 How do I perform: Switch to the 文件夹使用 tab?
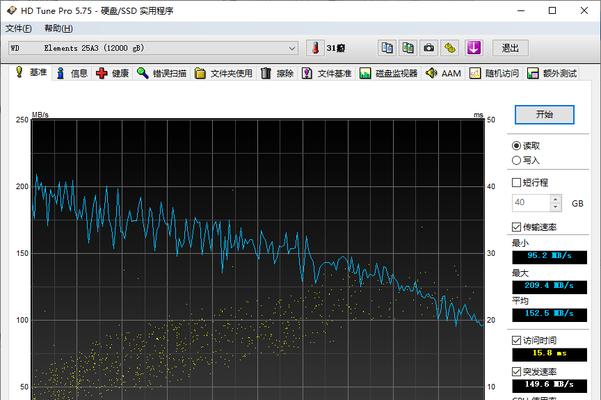click(x=223, y=73)
